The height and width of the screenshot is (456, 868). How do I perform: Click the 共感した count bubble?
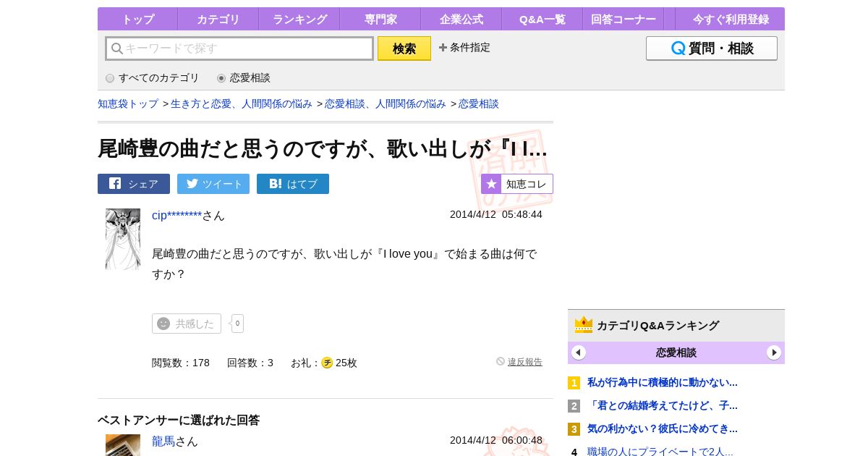click(x=237, y=324)
